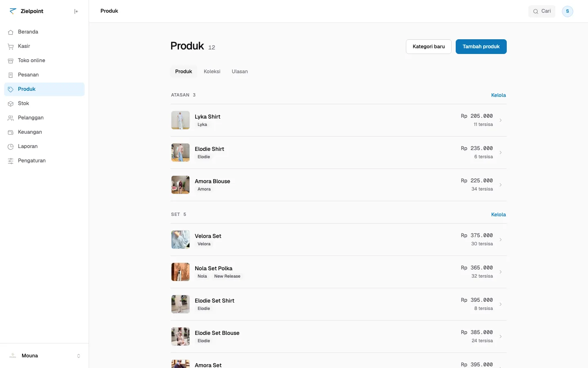Open Elodie Set Blouse via its chevron
The width and height of the screenshot is (588, 368).
tap(501, 337)
